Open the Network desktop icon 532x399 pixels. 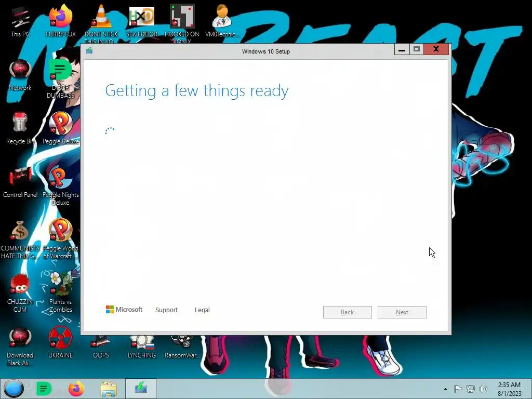[x=20, y=75]
